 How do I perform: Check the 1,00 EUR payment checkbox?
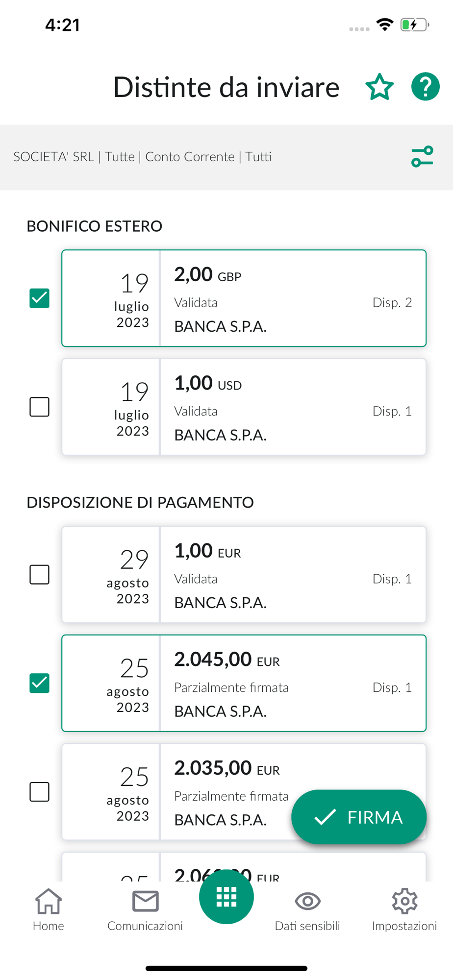click(40, 574)
